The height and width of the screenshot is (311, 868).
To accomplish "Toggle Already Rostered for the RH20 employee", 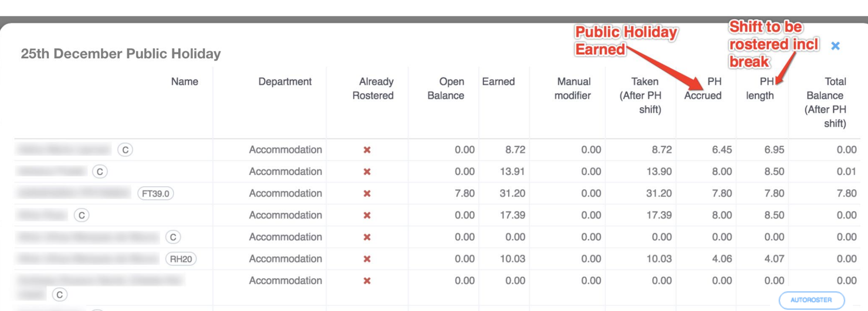I will (367, 259).
